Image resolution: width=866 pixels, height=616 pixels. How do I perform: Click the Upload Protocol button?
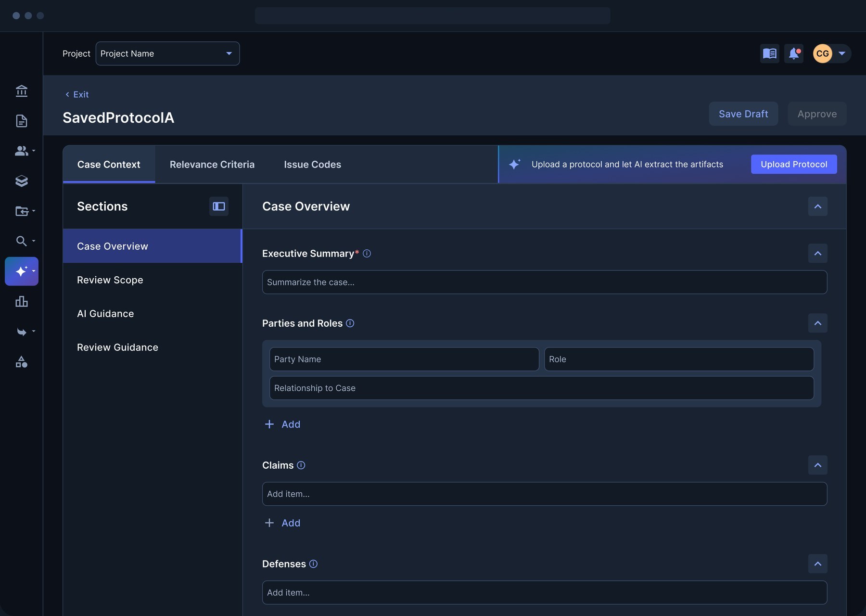pos(794,165)
